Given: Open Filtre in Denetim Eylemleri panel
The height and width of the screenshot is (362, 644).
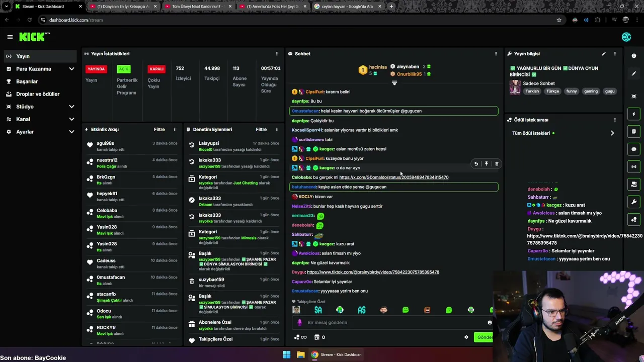Looking at the screenshot, I should (261, 129).
